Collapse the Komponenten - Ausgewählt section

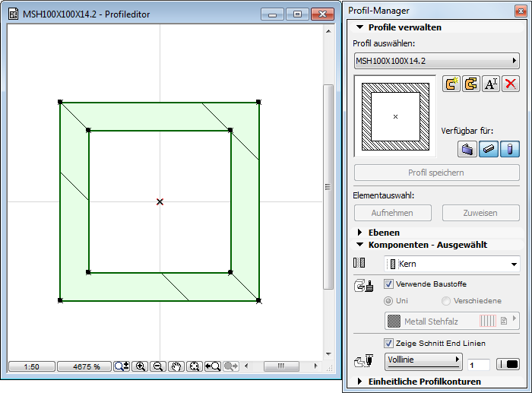click(x=360, y=245)
